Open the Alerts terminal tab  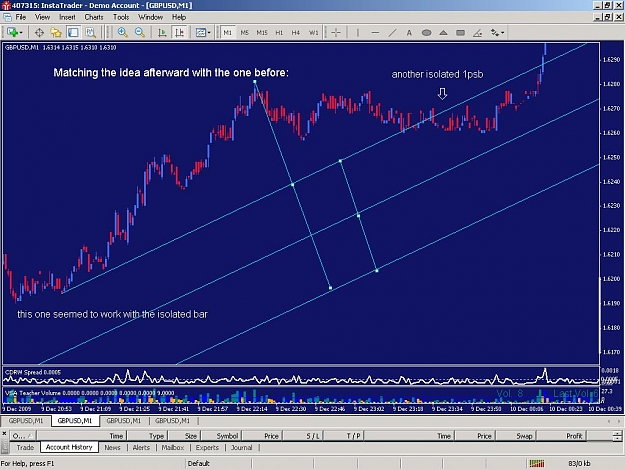coord(141,447)
